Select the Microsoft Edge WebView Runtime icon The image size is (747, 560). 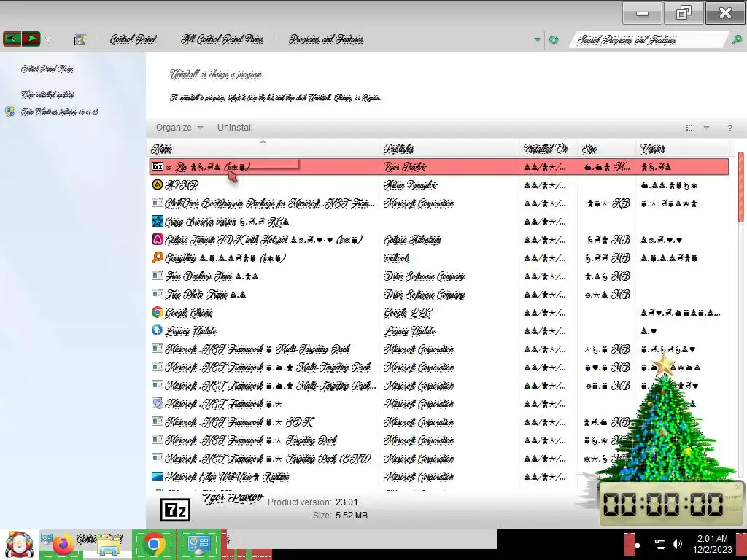pos(158,476)
